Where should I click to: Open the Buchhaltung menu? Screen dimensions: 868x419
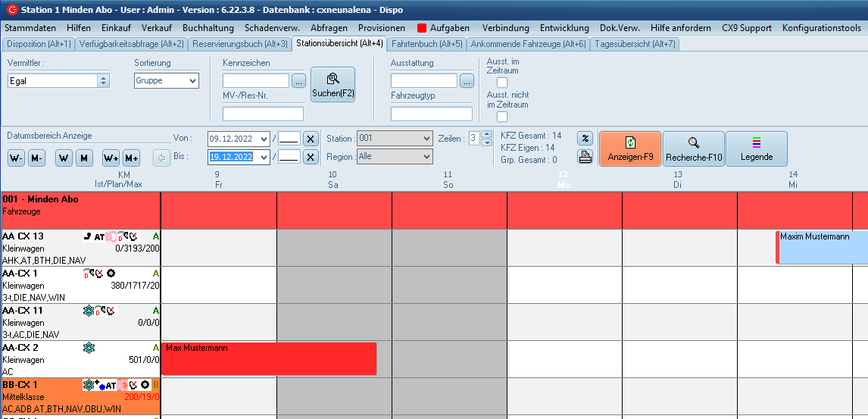(x=208, y=28)
